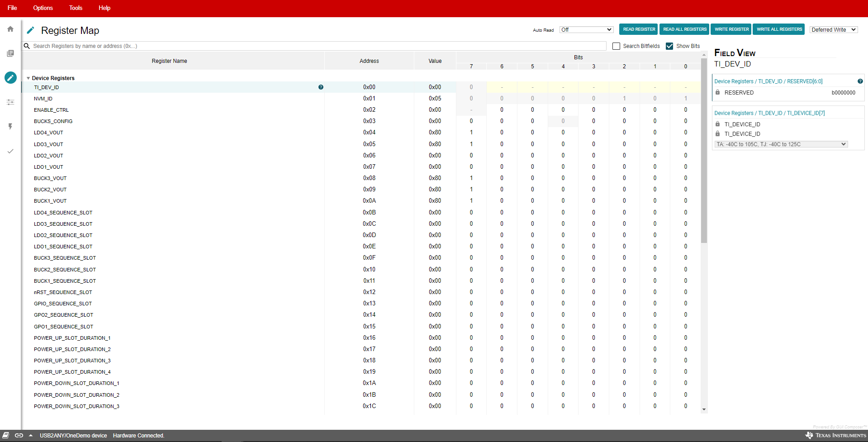Click the WRITE REGISTER button
The width and height of the screenshot is (868, 442).
(x=731, y=29)
